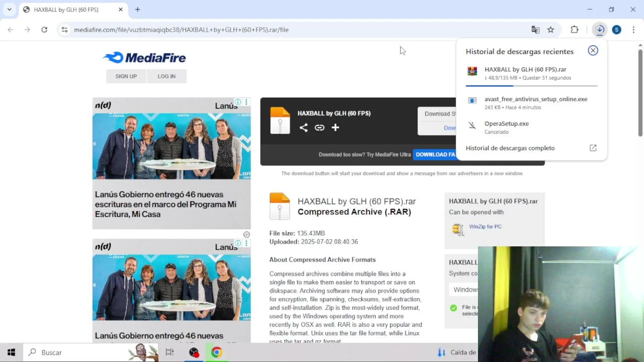Open the Windows Start menu
Image resolution: width=644 pixels, height=362 pixels.
coord(11,352)
